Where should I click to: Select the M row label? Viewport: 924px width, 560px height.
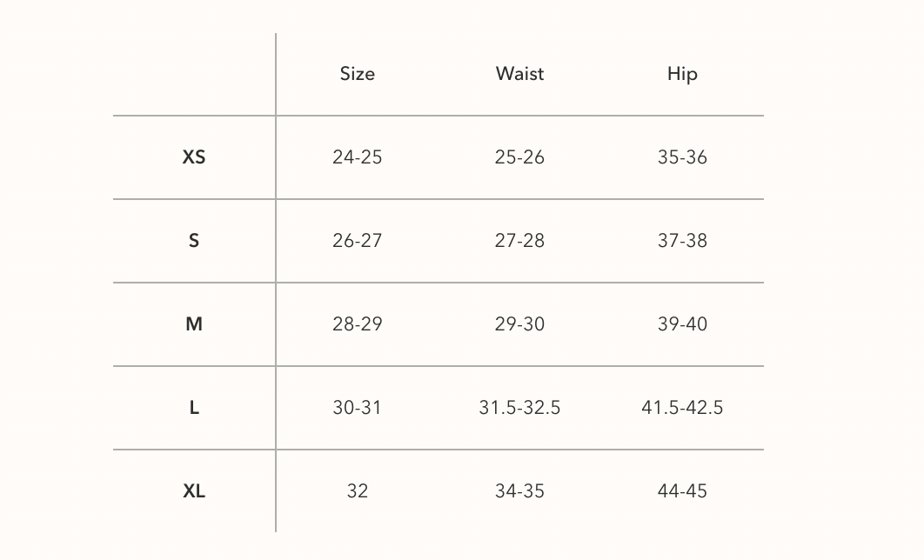194,324
